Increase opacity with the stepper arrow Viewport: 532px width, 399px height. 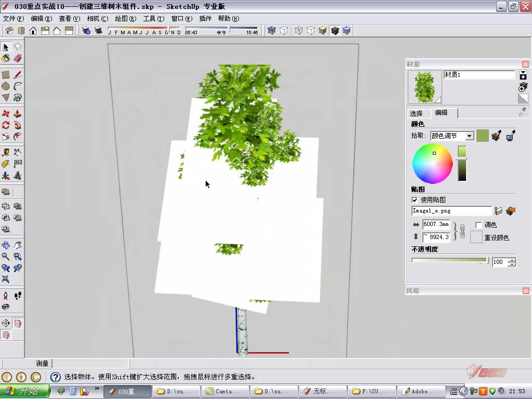[x=512, y=260]
